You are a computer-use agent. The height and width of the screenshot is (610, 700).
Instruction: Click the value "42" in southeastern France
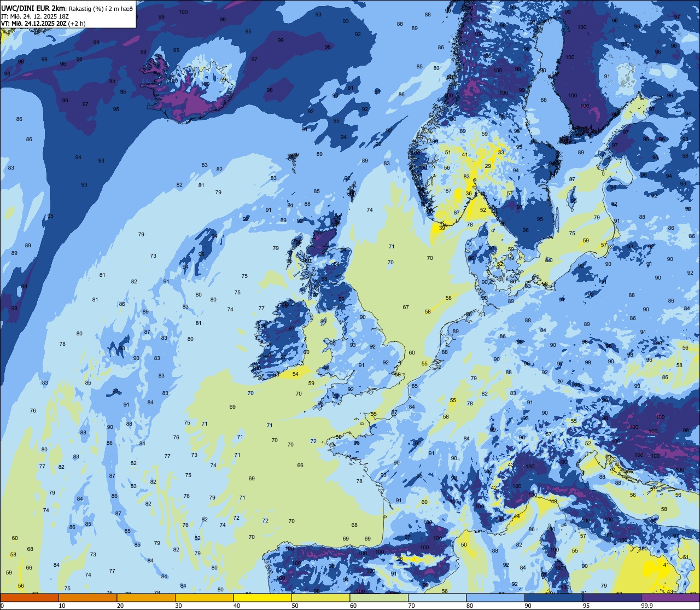point(493,487)
